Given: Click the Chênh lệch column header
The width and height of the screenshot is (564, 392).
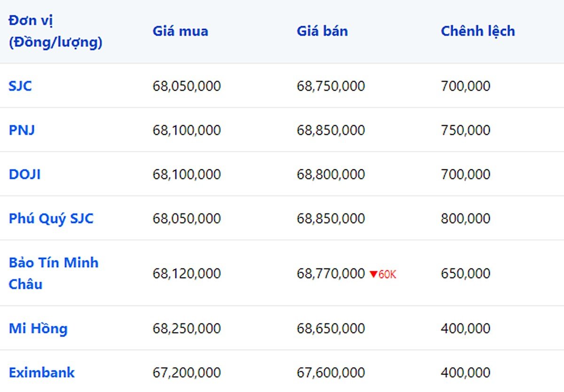Looking at the screenshot, I should click(x=478, y=31).
